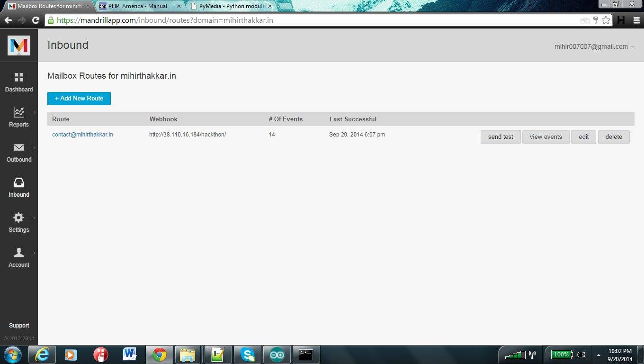The height and width of the screenshot is (364, 644).
Task: Expand the Reports submenu arrow
Action: coord(34,112)
